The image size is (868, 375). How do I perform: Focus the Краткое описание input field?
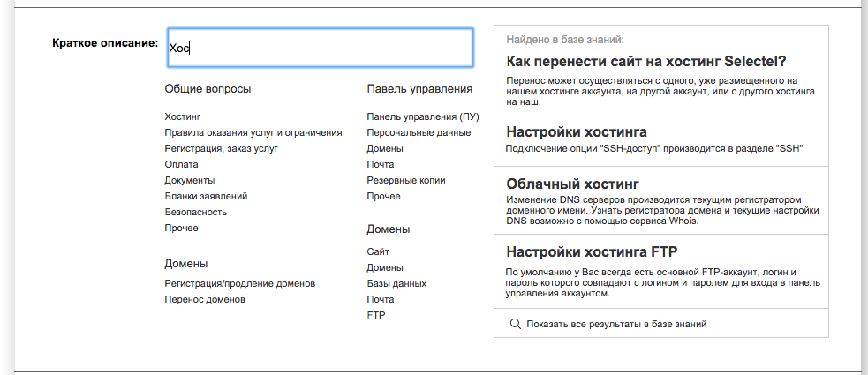[x=320, y=49]
